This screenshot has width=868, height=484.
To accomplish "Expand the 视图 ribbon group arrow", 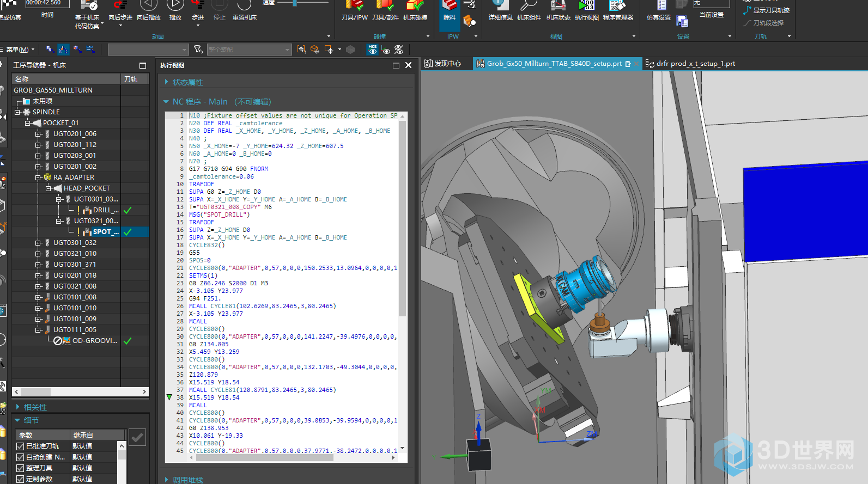I will click(x=634, y=36).
